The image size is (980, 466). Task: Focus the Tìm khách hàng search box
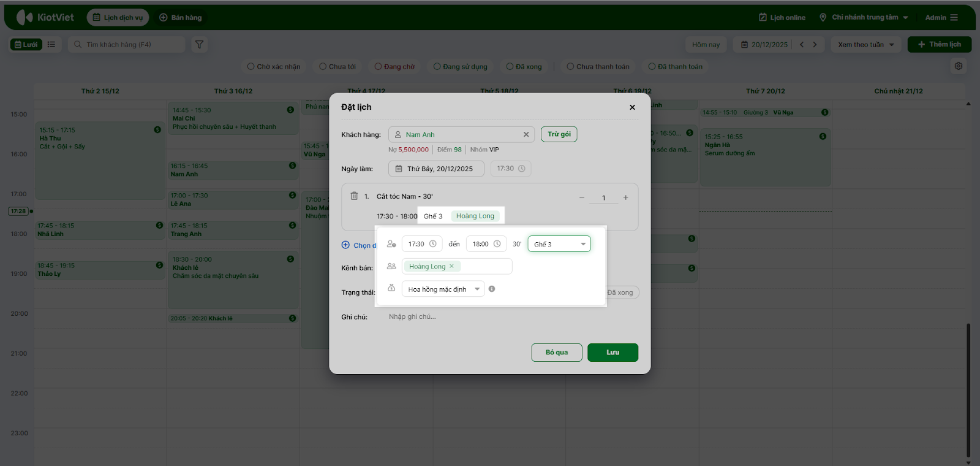[x=126, y=44]
